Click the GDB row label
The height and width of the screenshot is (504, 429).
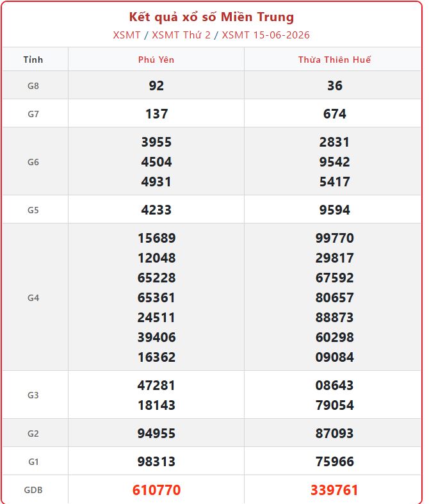pos(33,490)
